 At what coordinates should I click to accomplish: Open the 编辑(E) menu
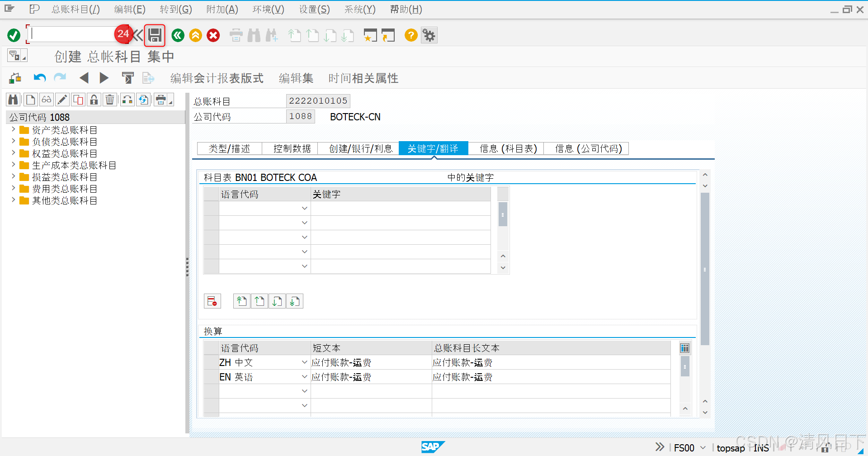tap(130, 9)
